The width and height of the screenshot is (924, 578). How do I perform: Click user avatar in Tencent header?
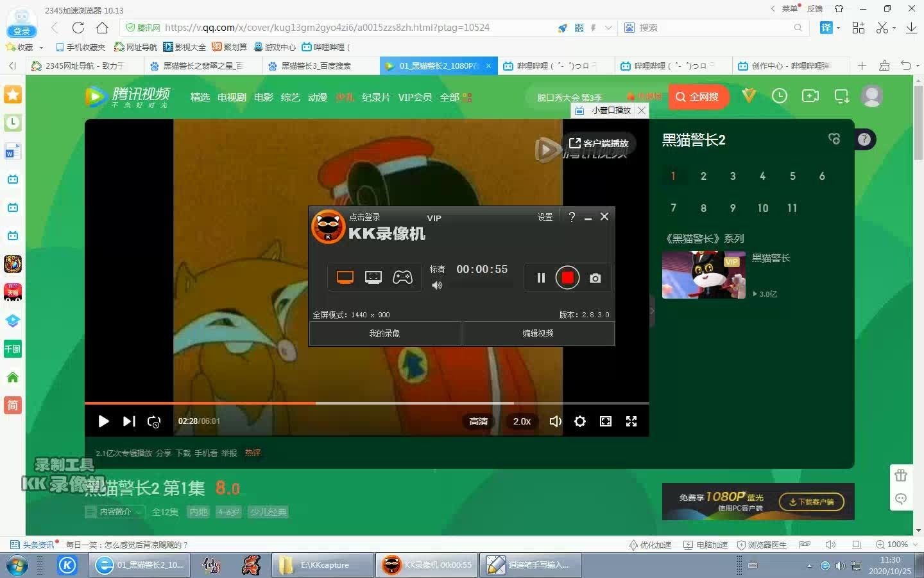(871, 96)
